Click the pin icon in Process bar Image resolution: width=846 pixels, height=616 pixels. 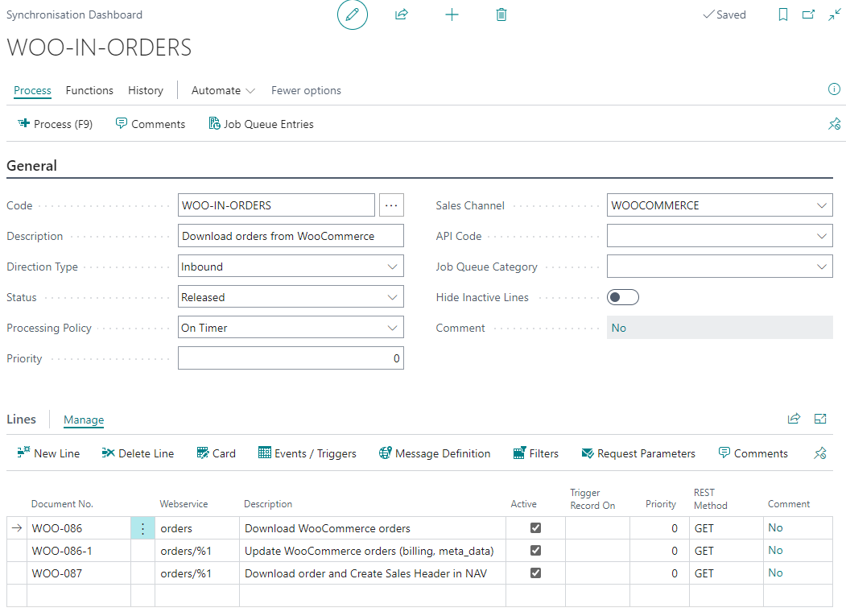(x=834, y=124)
